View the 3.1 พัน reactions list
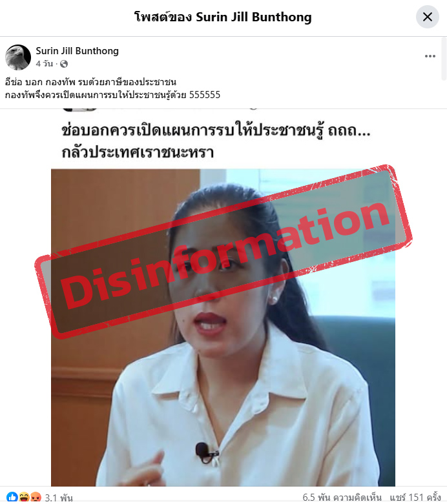447x504 pixels. coord(59,498)
